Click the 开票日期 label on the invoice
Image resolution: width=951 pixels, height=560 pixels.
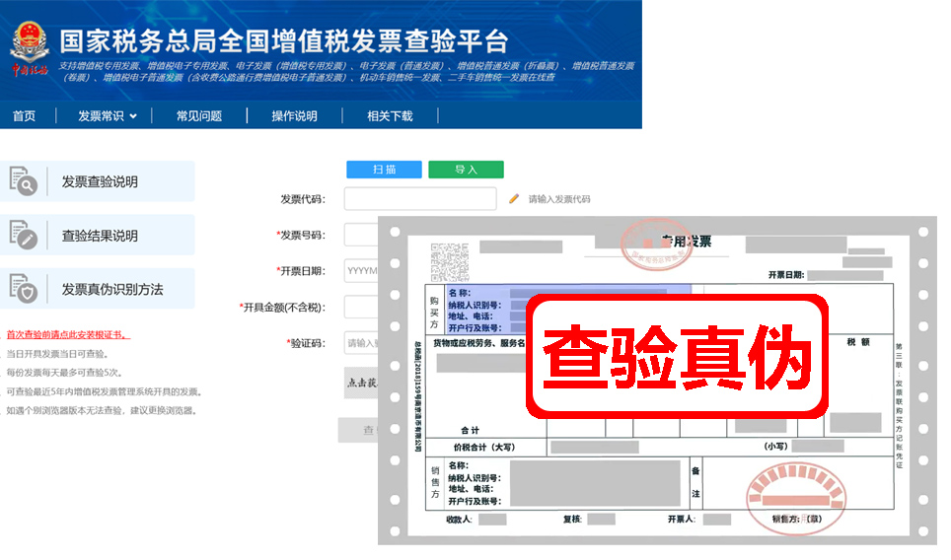[786, 274]
